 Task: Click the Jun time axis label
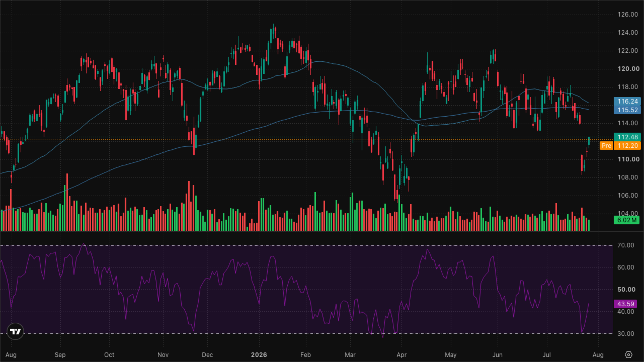click(497, 355)
